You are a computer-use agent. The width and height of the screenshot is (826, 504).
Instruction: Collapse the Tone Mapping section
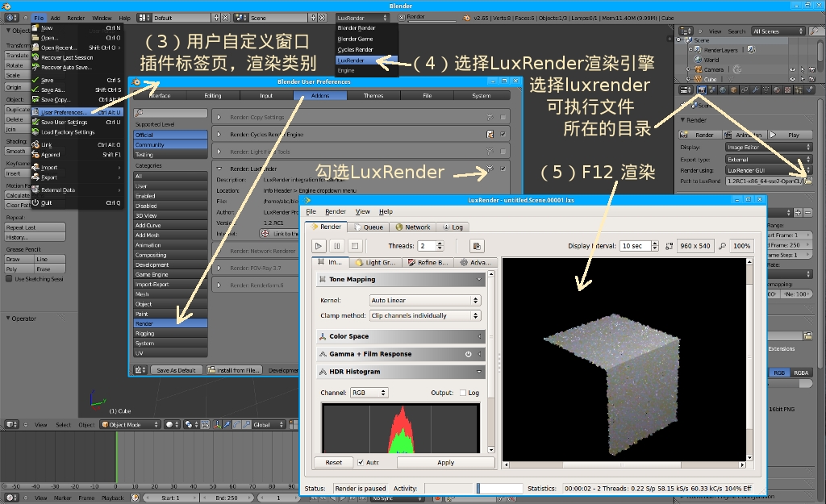pyautogui.click(x=400, y=279)
